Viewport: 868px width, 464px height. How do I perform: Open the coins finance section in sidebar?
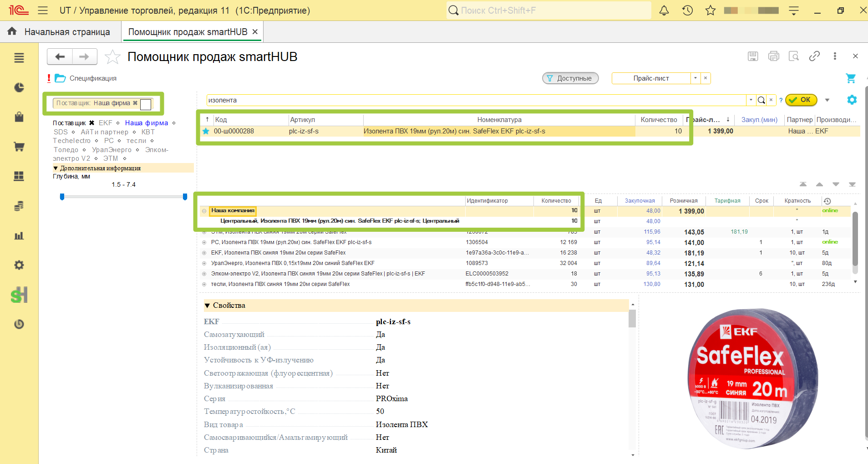click(19, 206)
